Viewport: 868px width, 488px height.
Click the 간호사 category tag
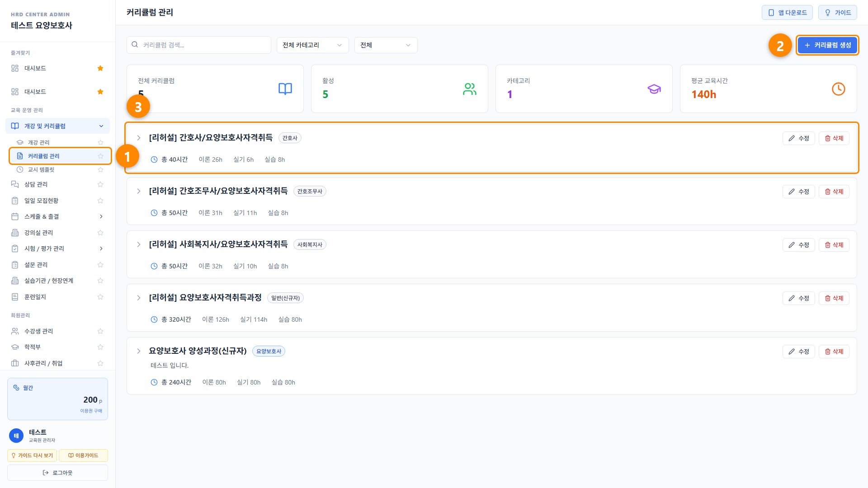290,138
